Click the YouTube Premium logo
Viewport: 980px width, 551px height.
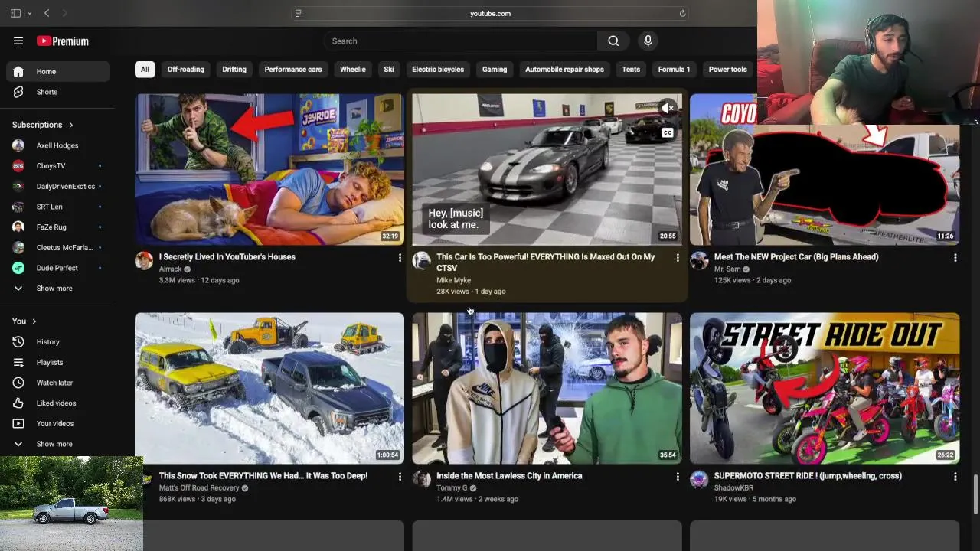(x=63, y=41)
